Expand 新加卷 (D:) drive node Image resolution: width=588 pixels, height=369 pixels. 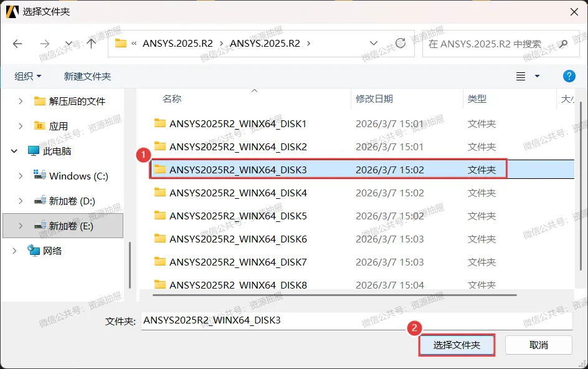pos(21,201)
